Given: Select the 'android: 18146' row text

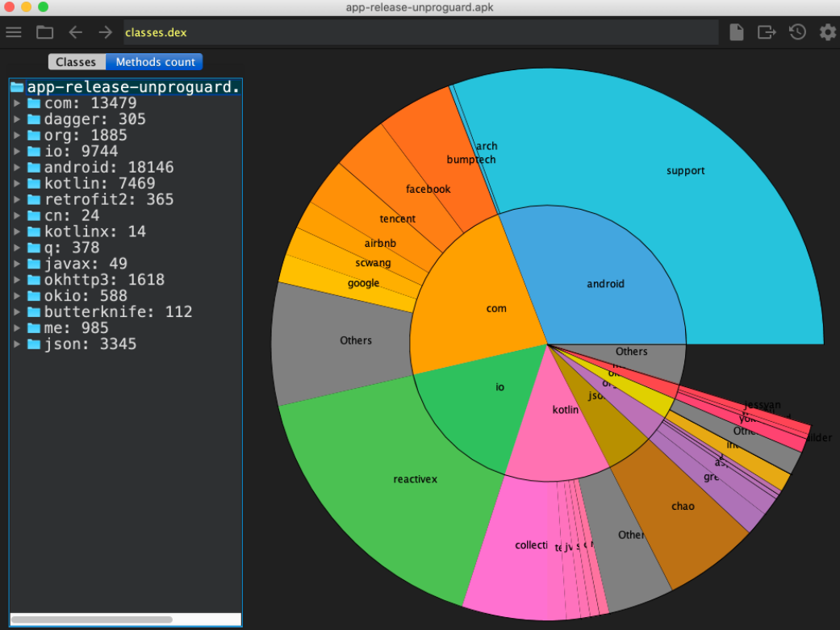Looking at the screenshot, I should (x=109, y=167).
